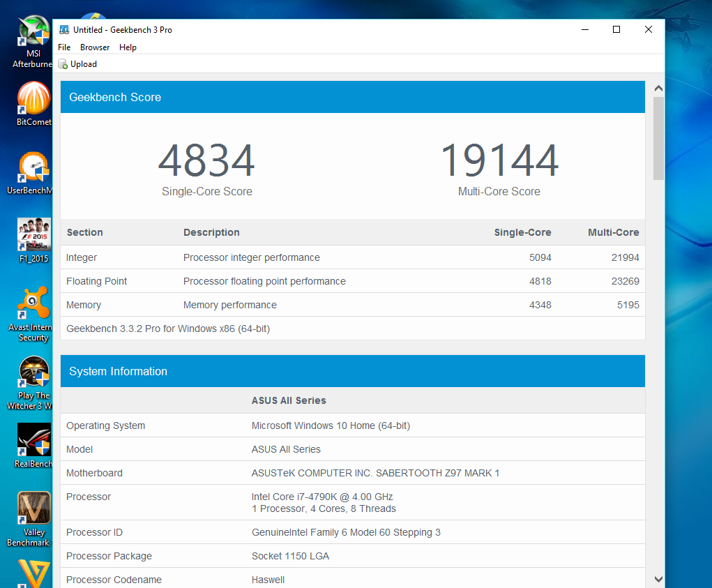
Task: Click the multi-core score 19144
Action: point(499,160)
